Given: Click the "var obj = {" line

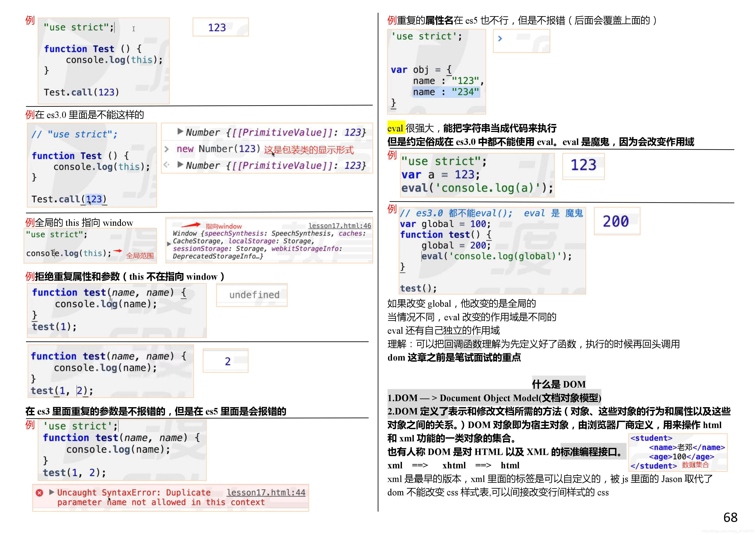Looking at the screenshot, I should coord(421,70).
